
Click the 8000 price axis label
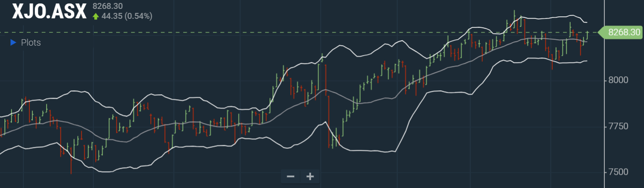(618, 80)
